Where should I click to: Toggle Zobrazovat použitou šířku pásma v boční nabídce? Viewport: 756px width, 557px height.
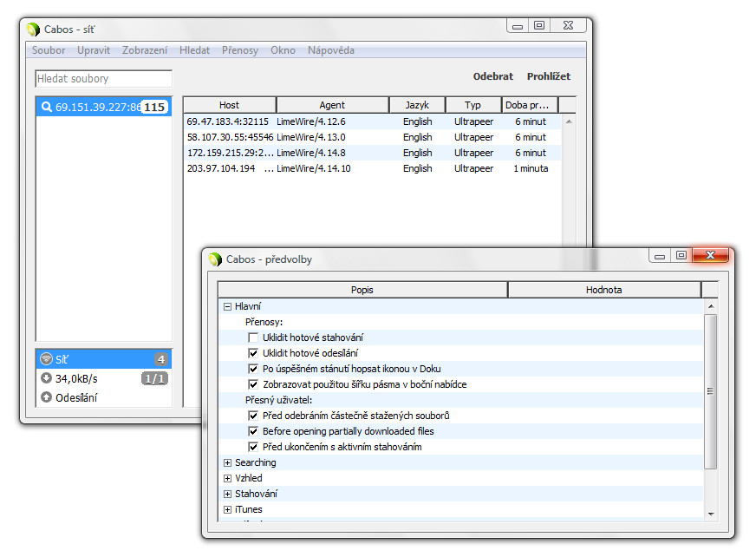253,384
